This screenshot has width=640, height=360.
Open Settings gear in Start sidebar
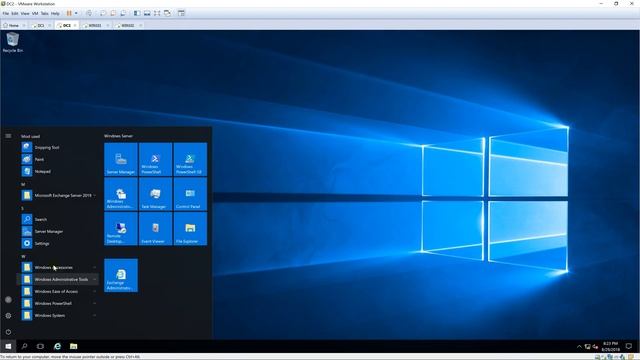pyautogui.click(x=8, y=316)
